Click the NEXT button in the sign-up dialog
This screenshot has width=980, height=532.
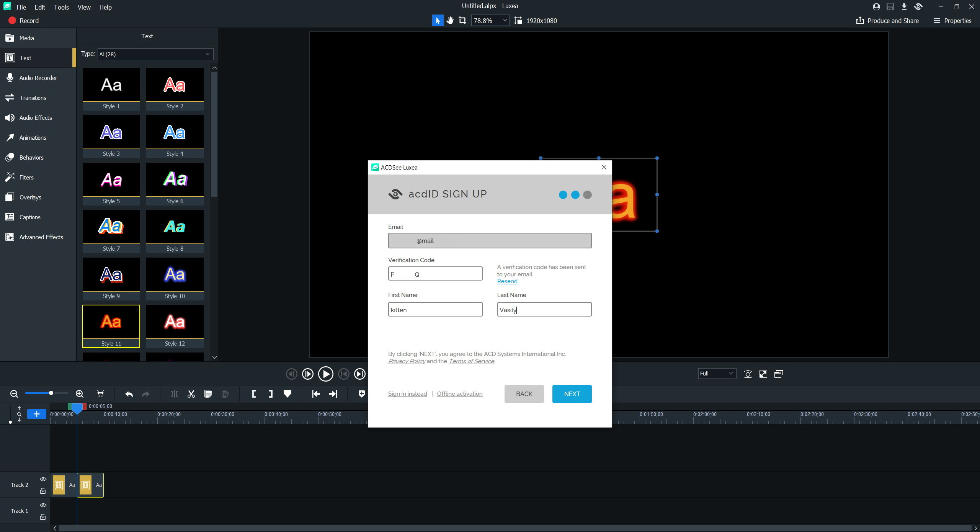tap(572, 394)
